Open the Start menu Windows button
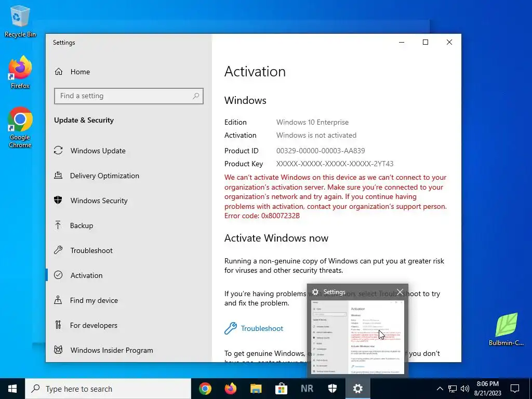Image resolution: width=532 pixels, height=399 pixels. (x=12, y=389)
